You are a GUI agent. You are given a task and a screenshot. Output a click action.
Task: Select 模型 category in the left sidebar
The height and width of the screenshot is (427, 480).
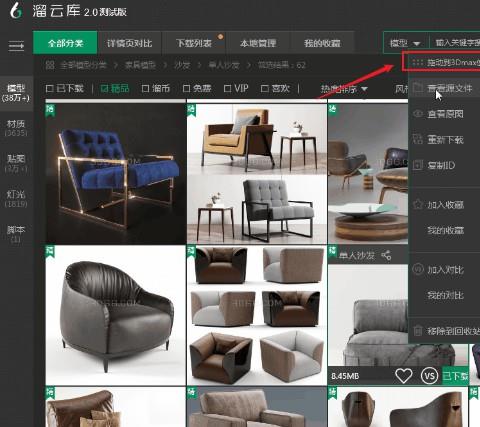point(16,93)
